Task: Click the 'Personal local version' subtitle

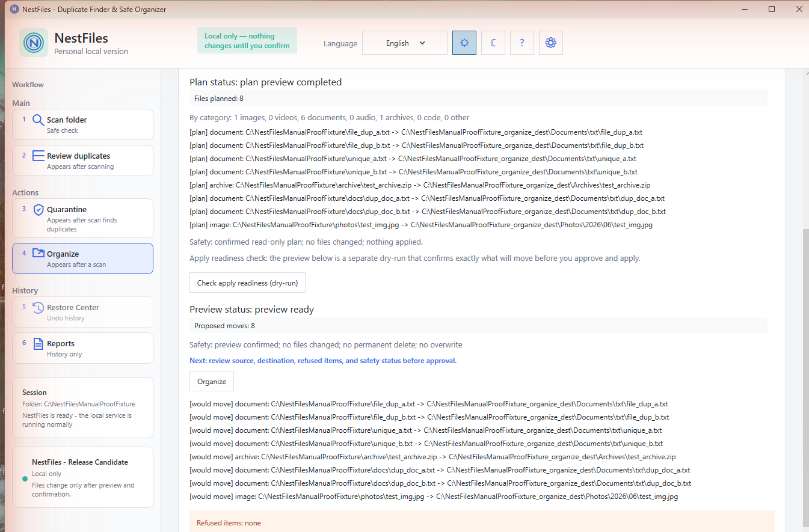Action: [x=91, y=52]
